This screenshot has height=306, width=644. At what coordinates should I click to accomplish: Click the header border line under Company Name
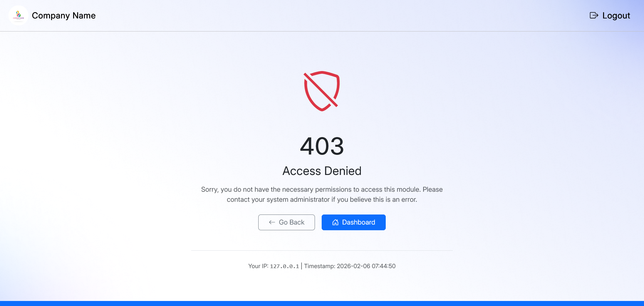322,31
